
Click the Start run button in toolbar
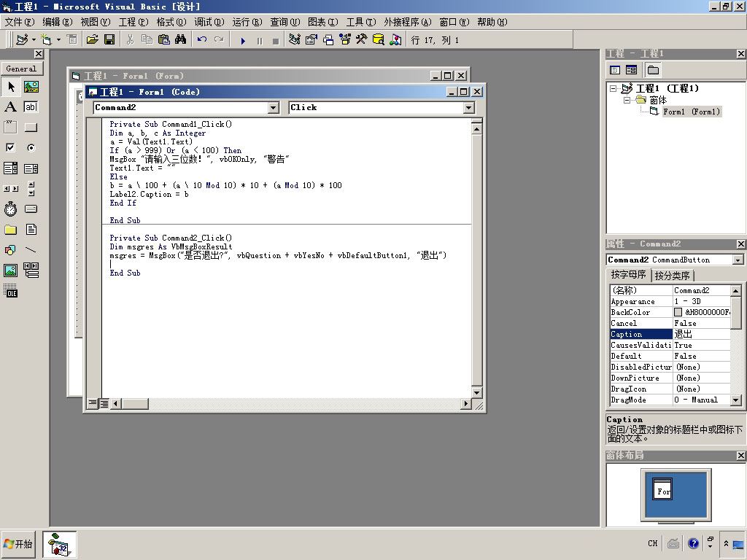click(243, 41)
